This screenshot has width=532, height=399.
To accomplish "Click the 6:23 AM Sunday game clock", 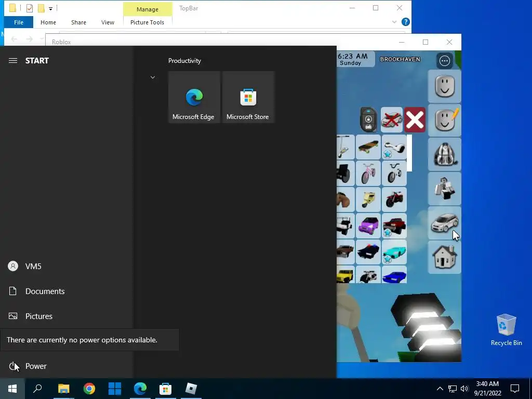I will (x=355, y=59).
